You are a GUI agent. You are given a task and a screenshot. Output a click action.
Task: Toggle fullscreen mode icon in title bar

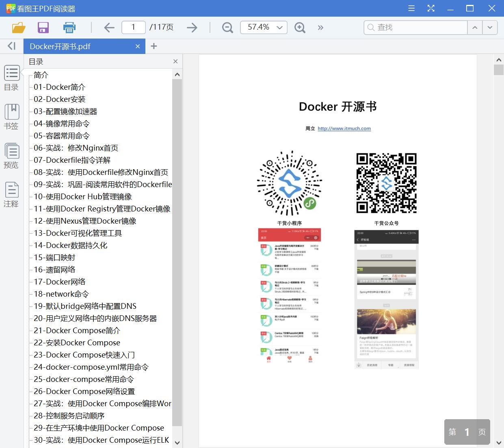tap(431, 8)
